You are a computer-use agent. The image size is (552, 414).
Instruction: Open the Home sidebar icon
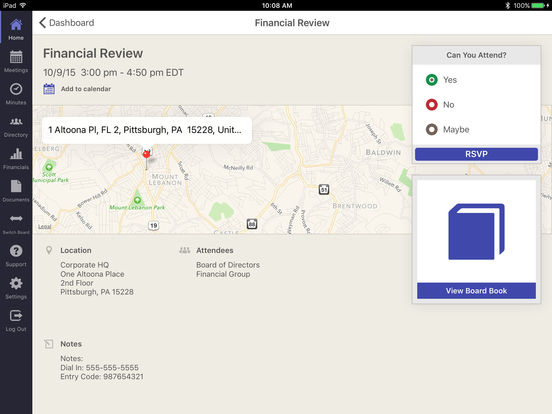[x=16, y=25]
